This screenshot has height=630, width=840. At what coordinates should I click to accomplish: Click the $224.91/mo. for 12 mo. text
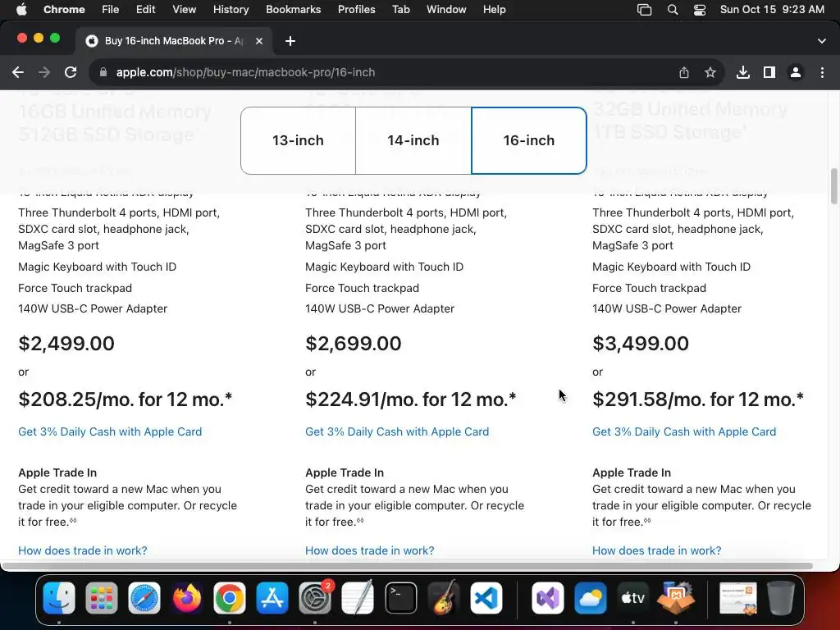[x=410, y=399]
